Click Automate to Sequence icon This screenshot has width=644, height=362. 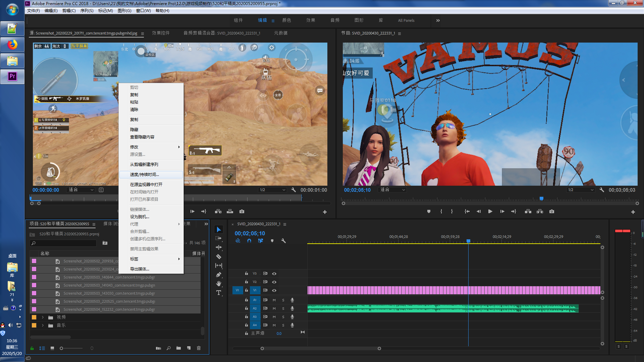point(158,348)
